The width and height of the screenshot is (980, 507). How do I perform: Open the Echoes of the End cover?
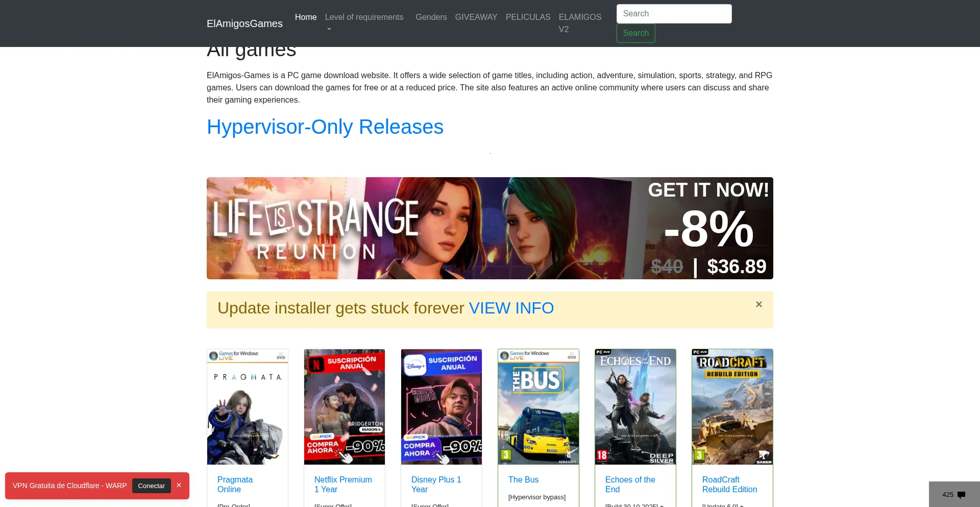click(x=635, y=407)
